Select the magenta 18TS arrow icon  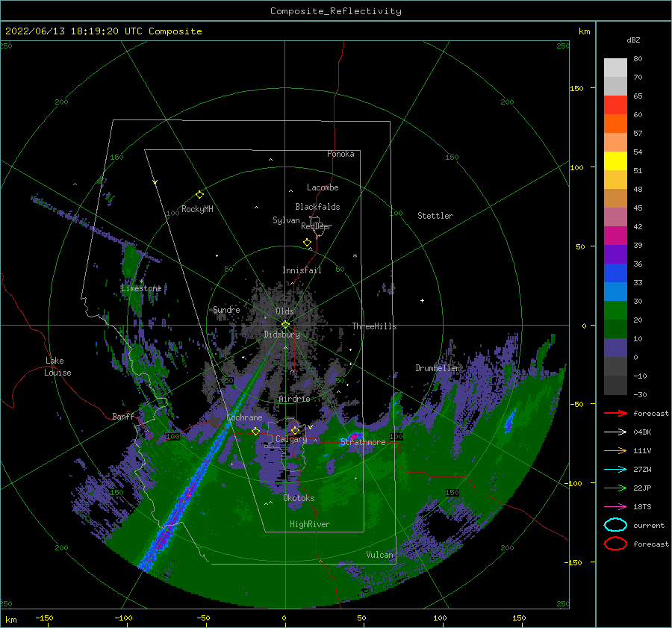click(x=615, y=507)
